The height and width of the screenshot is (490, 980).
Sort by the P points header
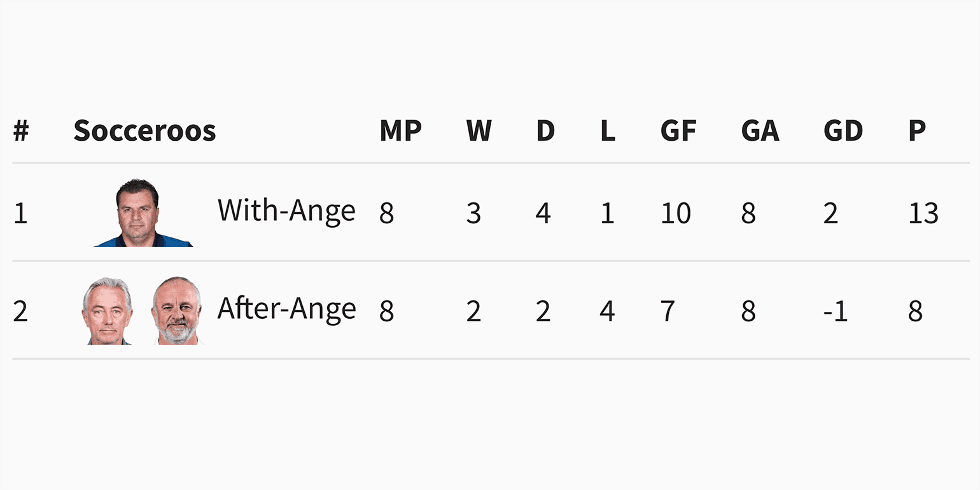click(916, 130)
